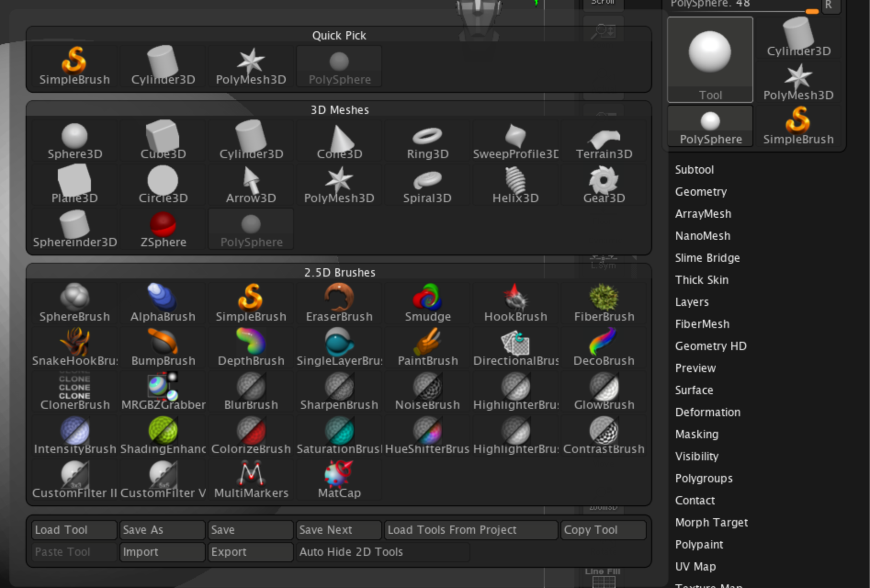Select Spiral3D tool
The height and width of the screenshot is (588, 870).
click(428, 185)
